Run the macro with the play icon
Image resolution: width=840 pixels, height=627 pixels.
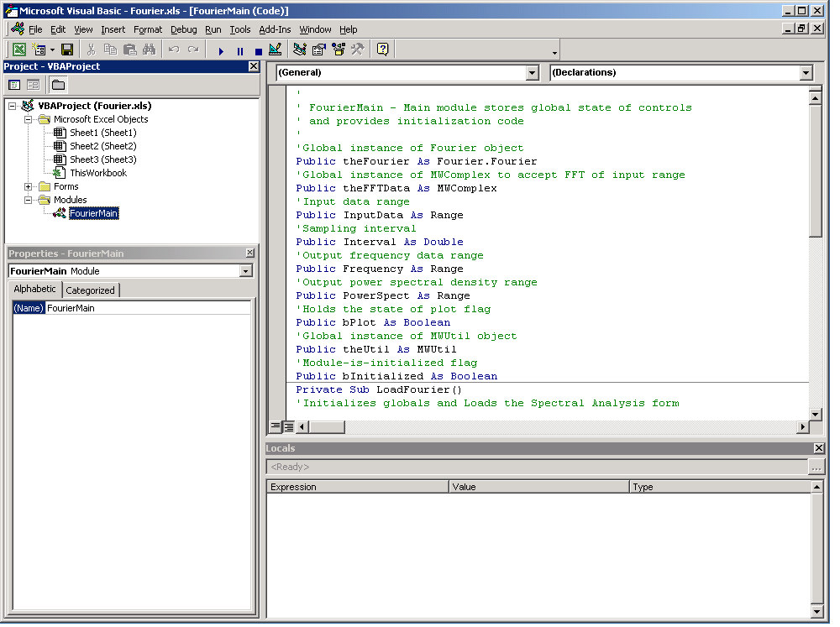(221, 51)
